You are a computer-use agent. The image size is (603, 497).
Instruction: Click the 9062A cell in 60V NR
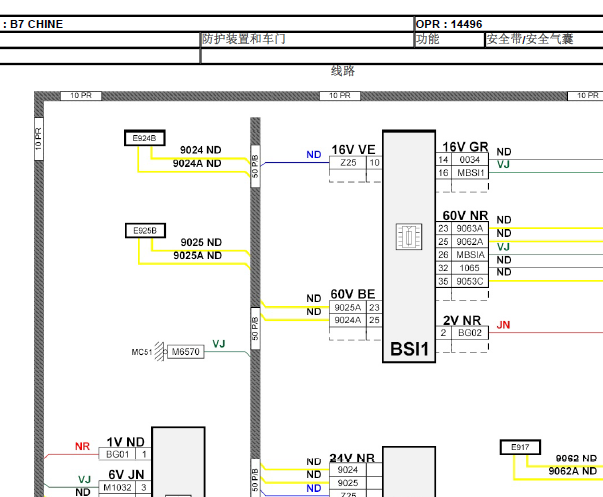click(470, 242)
